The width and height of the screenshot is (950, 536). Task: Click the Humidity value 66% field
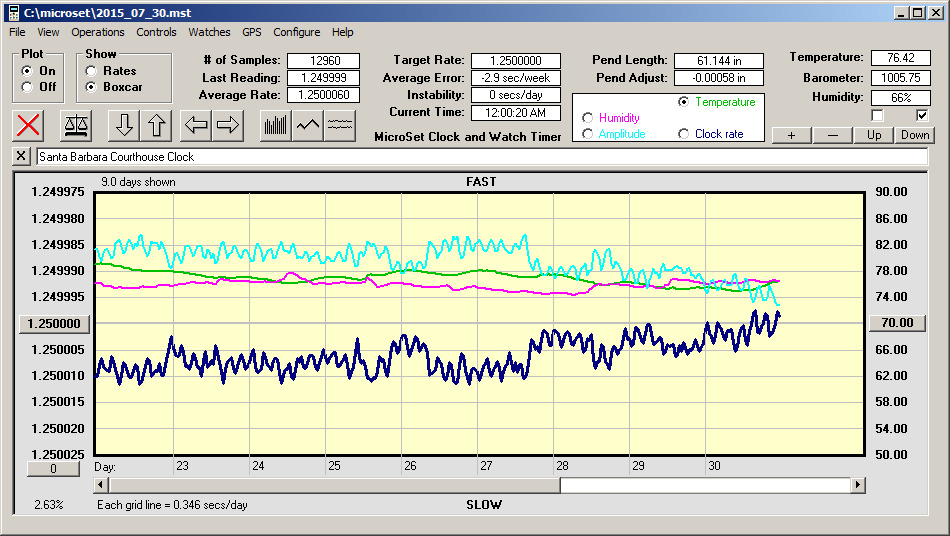pyautogui.click(x=900, y=98)
